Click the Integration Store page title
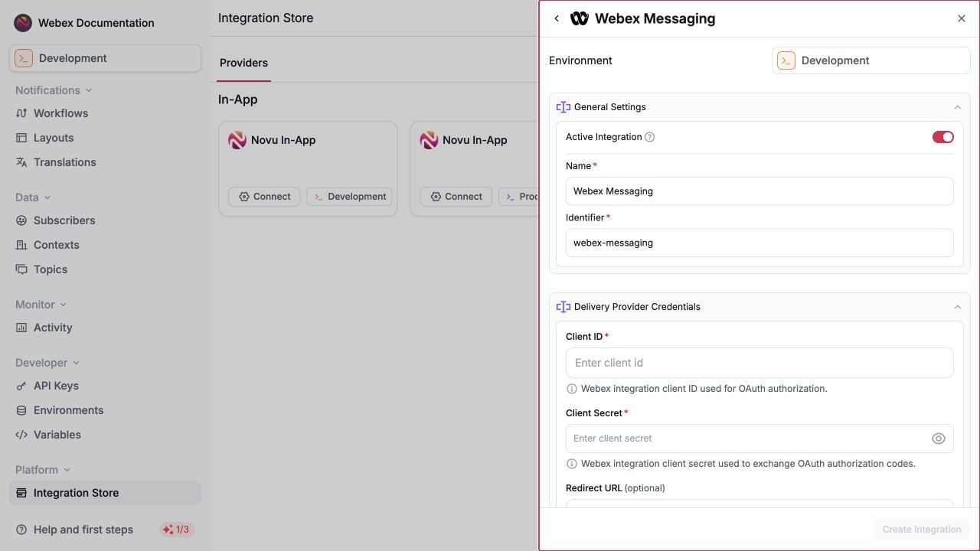980x551 pixels. pos(266,18)
